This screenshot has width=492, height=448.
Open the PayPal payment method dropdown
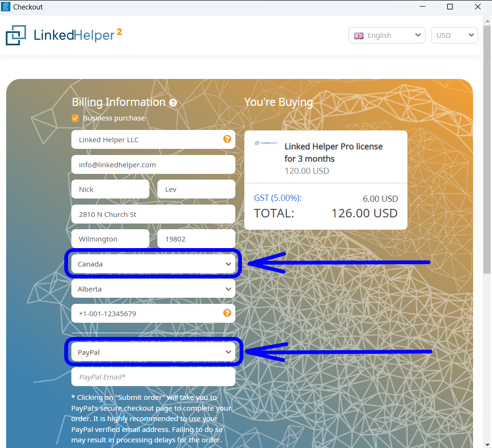coord(153,352)
